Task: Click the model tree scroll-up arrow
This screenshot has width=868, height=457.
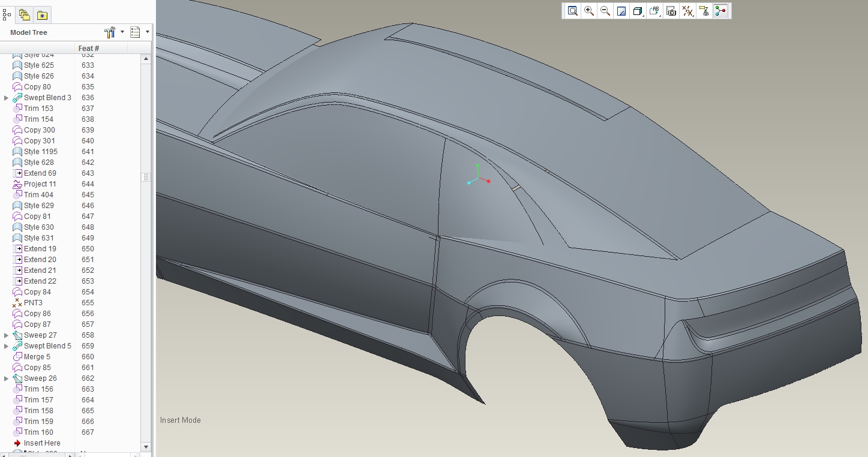Action: tap(146, 59)
